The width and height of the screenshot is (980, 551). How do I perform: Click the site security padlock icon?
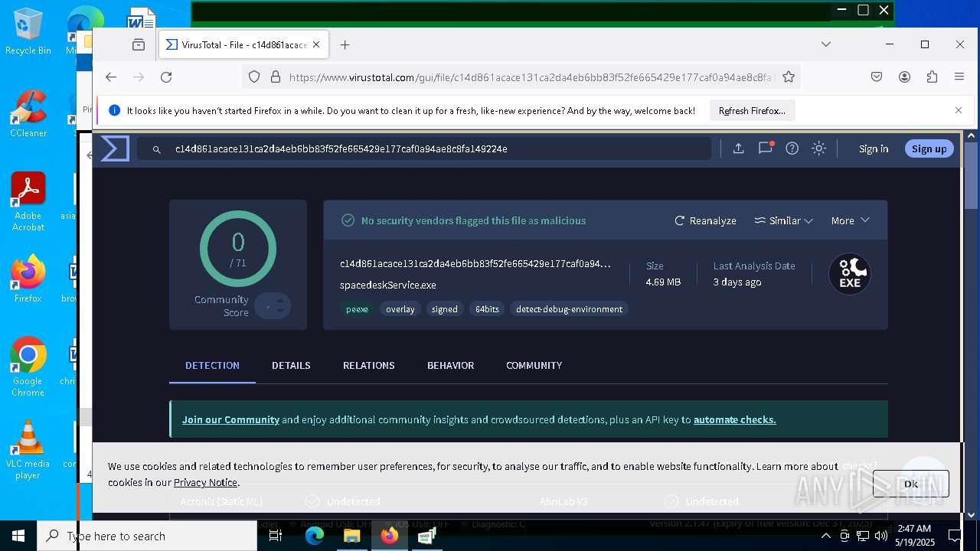[x=275, y=77]
